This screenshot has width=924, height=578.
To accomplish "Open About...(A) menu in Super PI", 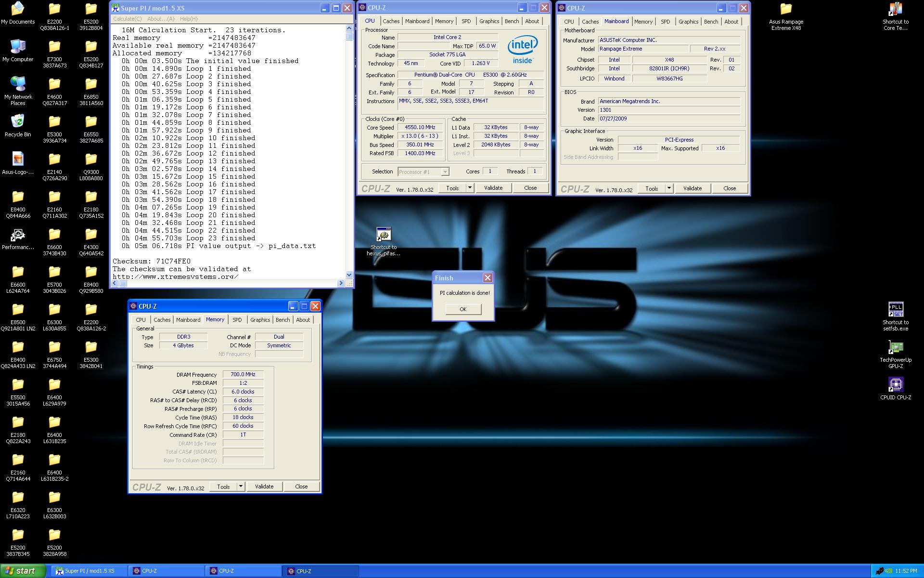I will coord(161,19).
